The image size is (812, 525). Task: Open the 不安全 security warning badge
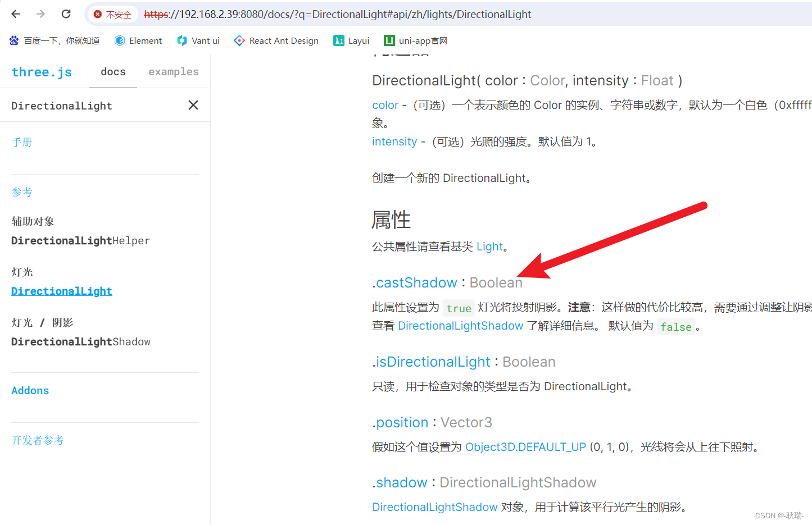pyautogui.click(x=112, y=15)
